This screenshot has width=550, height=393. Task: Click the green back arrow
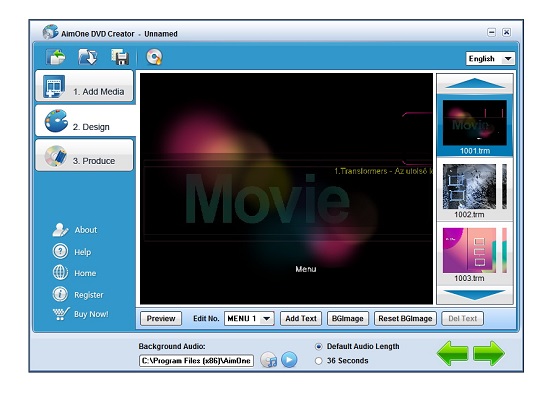click(x=452, y=353)
